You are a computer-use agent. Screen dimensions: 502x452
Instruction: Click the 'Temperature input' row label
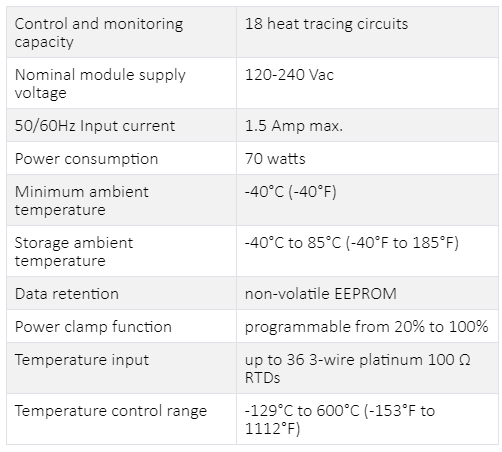pos(82,360)
